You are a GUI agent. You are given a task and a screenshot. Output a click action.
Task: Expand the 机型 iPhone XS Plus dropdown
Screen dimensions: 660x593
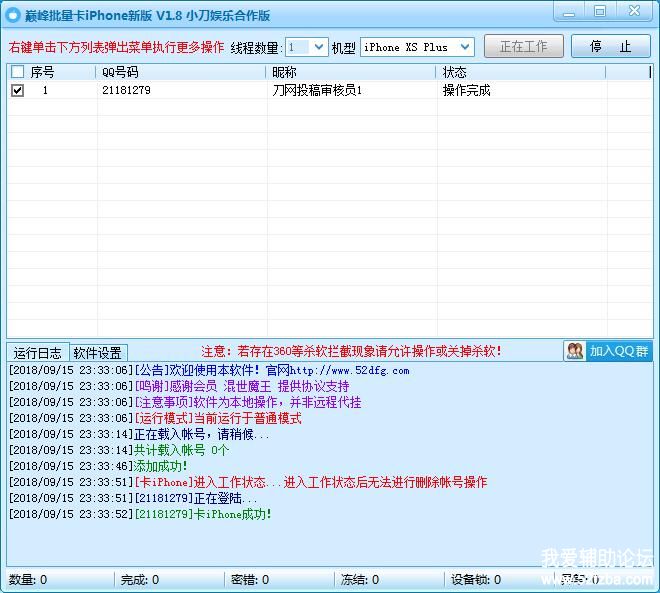pyautogui.click(x=464, y=47)
